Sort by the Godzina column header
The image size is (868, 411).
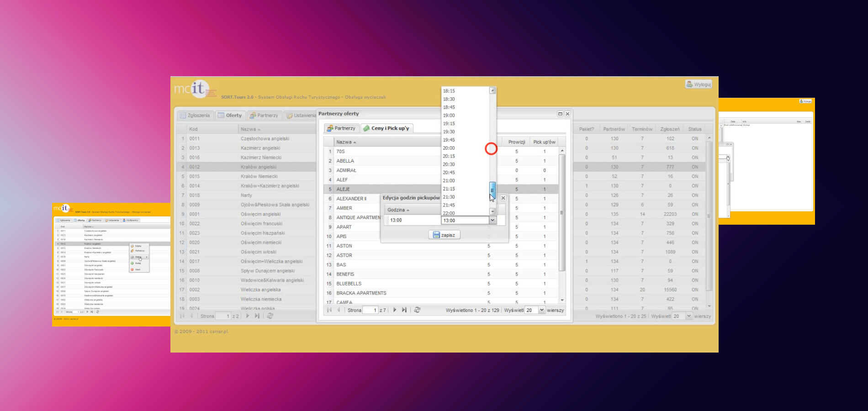coord(398,210)
